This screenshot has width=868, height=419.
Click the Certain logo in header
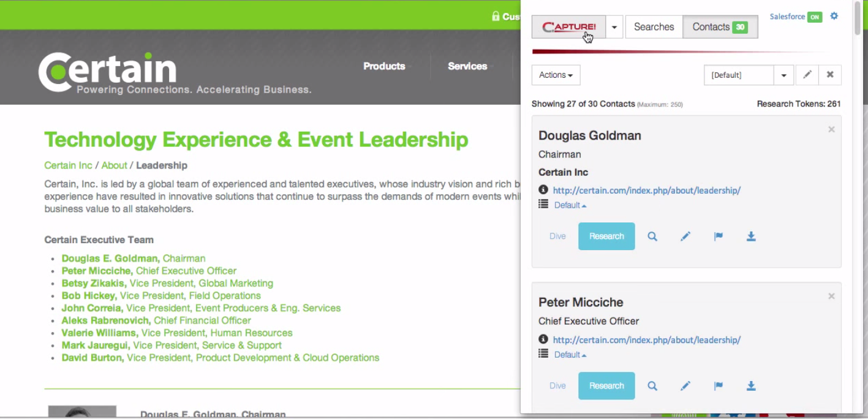tap(175, 74)
